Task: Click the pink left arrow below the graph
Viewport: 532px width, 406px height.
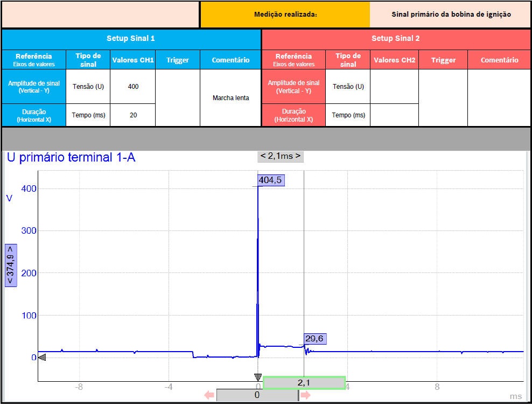Action: click(x=209, y=396)
